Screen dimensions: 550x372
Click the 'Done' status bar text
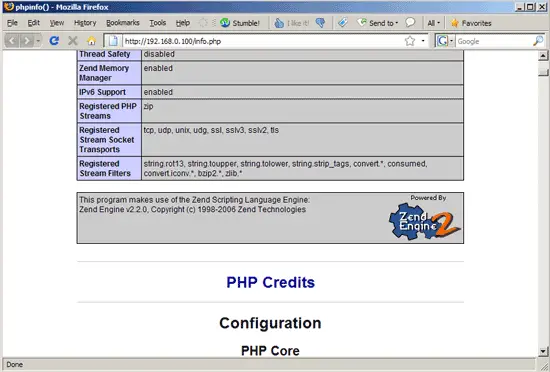(14, 364)
